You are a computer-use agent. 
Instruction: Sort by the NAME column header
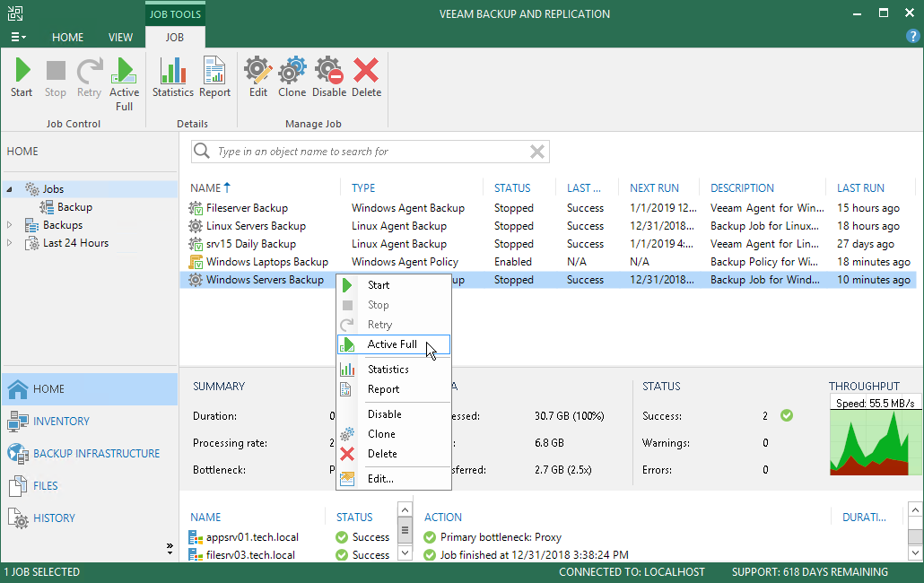pyautogui.click(x=205, y=187)
